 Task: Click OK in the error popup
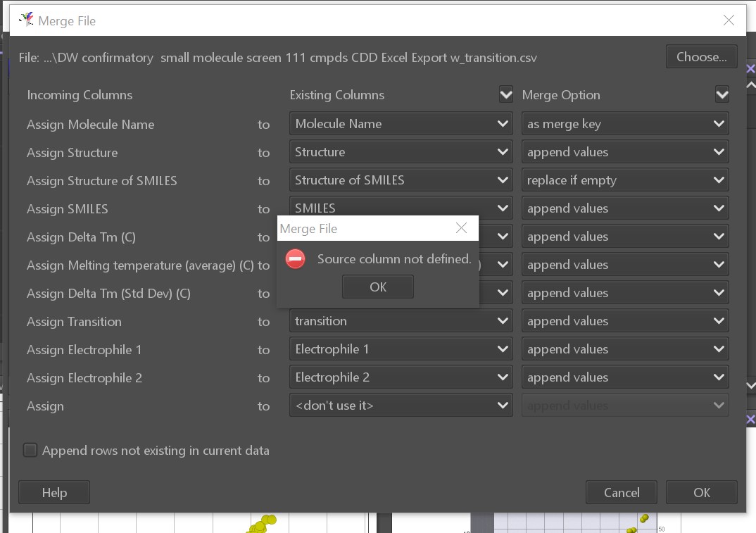tap(377, 287)
